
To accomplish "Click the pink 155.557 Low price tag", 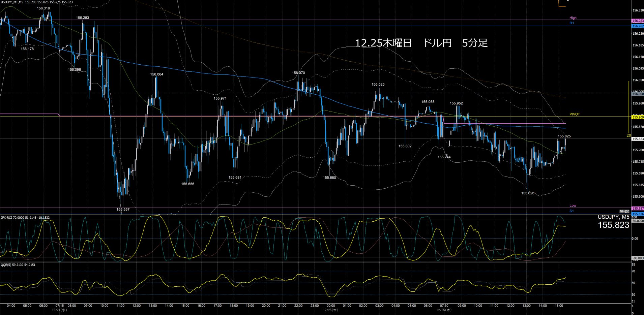I will [638, 209].
